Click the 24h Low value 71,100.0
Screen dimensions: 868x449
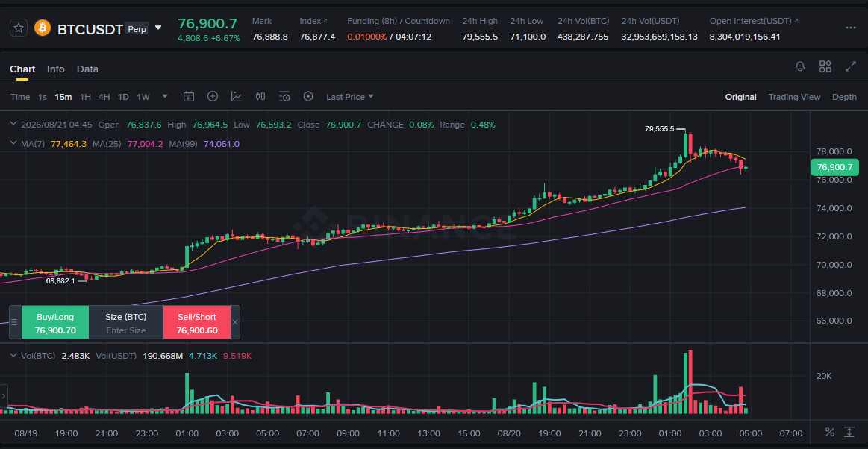(528, 37)
